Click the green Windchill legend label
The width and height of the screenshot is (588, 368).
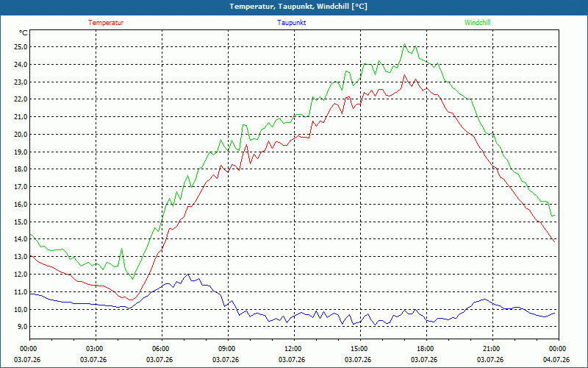coord(477,23)
